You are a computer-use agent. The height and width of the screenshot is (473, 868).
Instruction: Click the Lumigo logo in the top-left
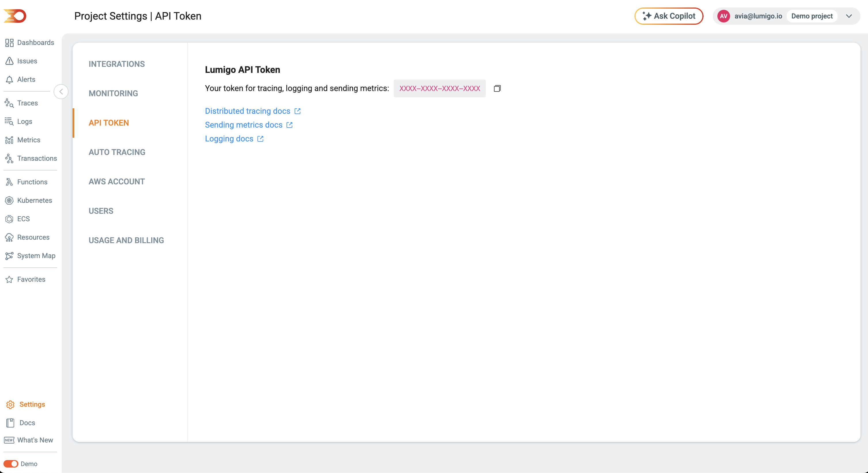coord(15,16)
